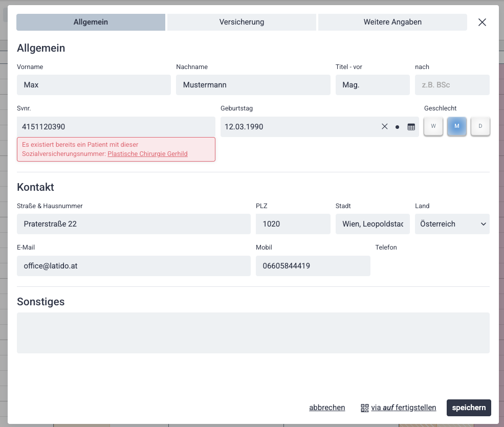Select gender M (männlich)
The width and height of the screenshot is (504, 427).
457,126
